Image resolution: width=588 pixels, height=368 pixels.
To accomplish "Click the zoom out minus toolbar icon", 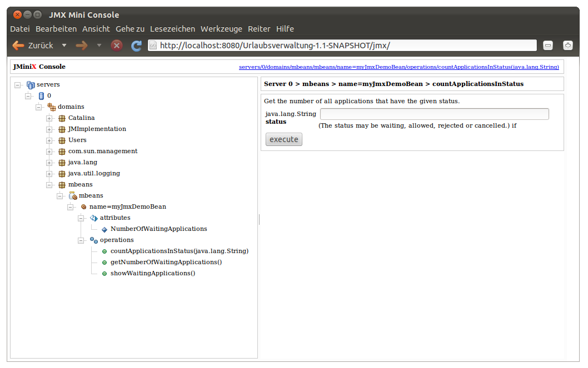I will [x=548, y=46].
